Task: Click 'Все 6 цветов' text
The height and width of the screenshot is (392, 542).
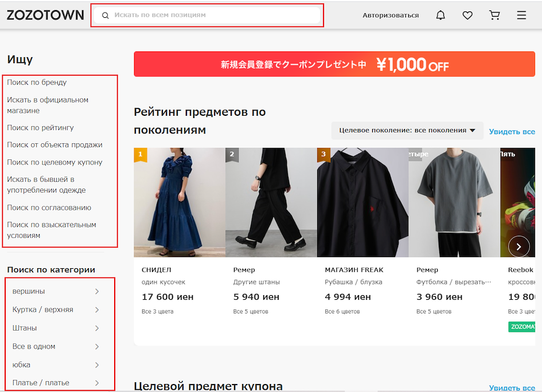Action: [x=342, y=312]
